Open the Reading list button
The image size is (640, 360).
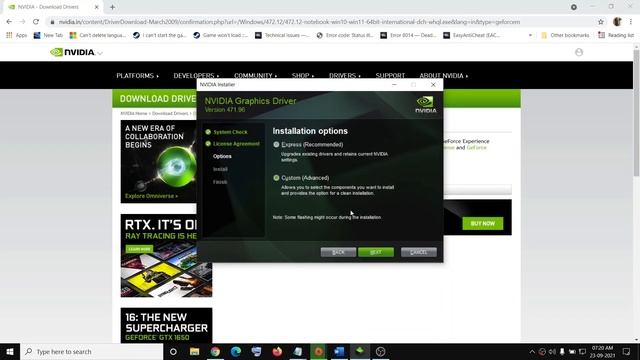(616, 36)
